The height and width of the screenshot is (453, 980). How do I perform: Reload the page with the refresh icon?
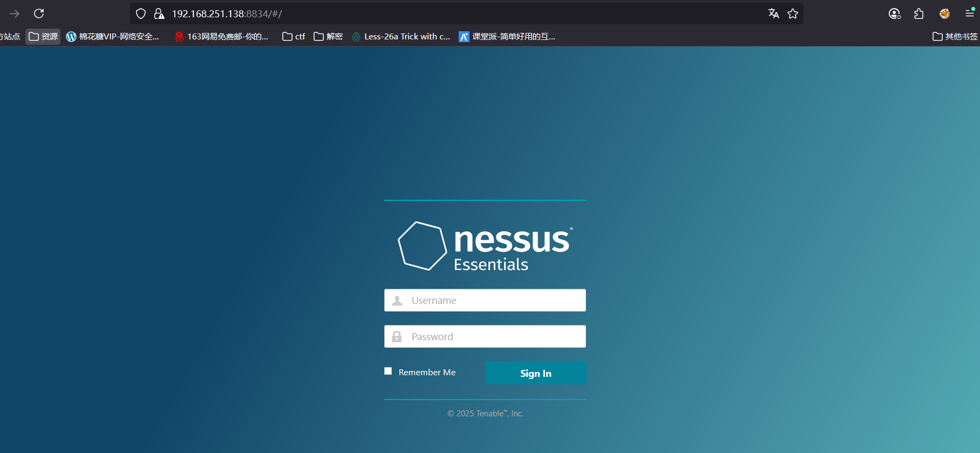tap(39, 13)
